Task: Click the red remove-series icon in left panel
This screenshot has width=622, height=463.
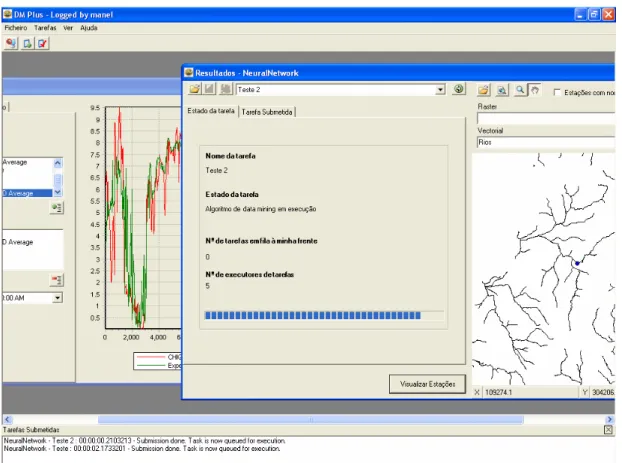Action: coord(56,280)
